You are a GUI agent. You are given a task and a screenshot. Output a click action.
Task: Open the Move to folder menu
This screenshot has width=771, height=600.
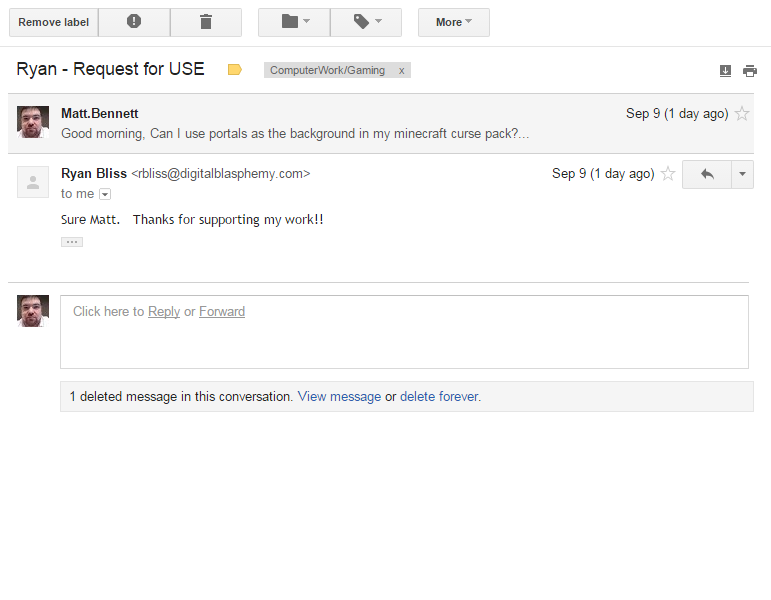294,22
